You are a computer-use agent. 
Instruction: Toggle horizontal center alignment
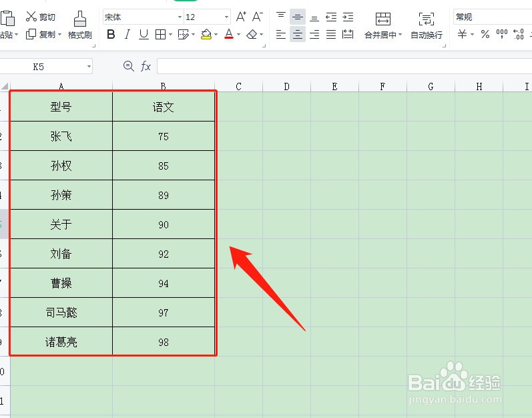click(x=298, y=34)
